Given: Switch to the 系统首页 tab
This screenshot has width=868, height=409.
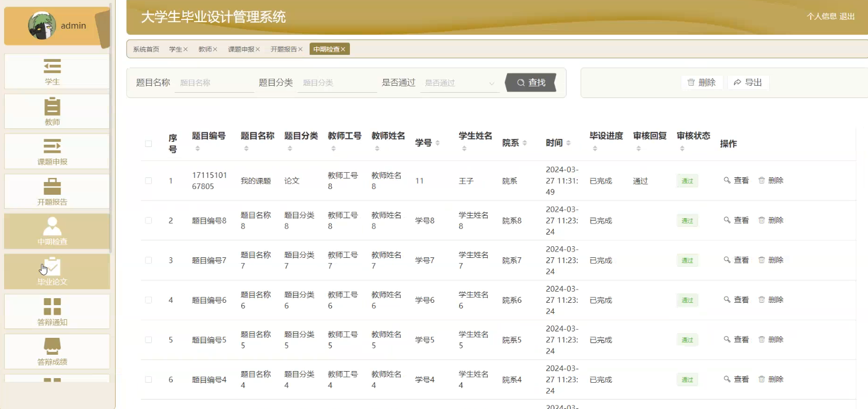Looking at the screenshot, I should pyautogui.click(x=146, y=50).
